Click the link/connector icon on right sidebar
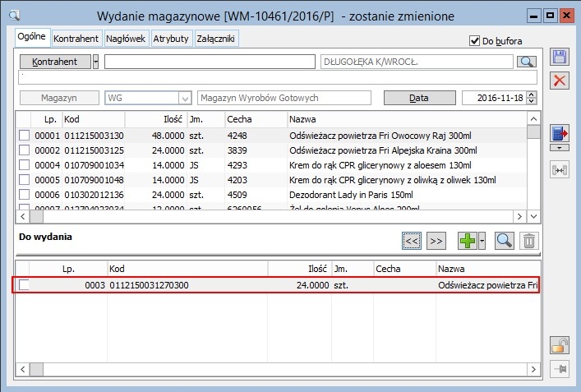The width and height of the screenshot is (581, 392). pos(559,170)
